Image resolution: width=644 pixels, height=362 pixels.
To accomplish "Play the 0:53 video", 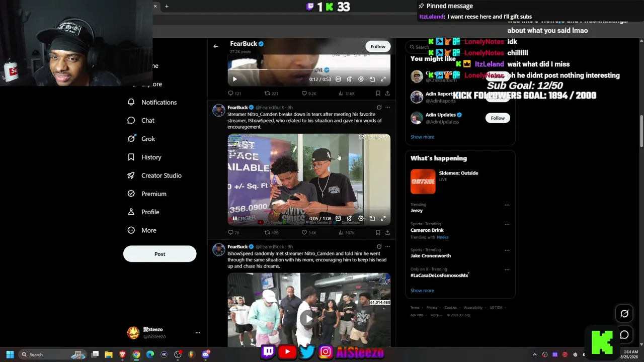I will [234, 79].
